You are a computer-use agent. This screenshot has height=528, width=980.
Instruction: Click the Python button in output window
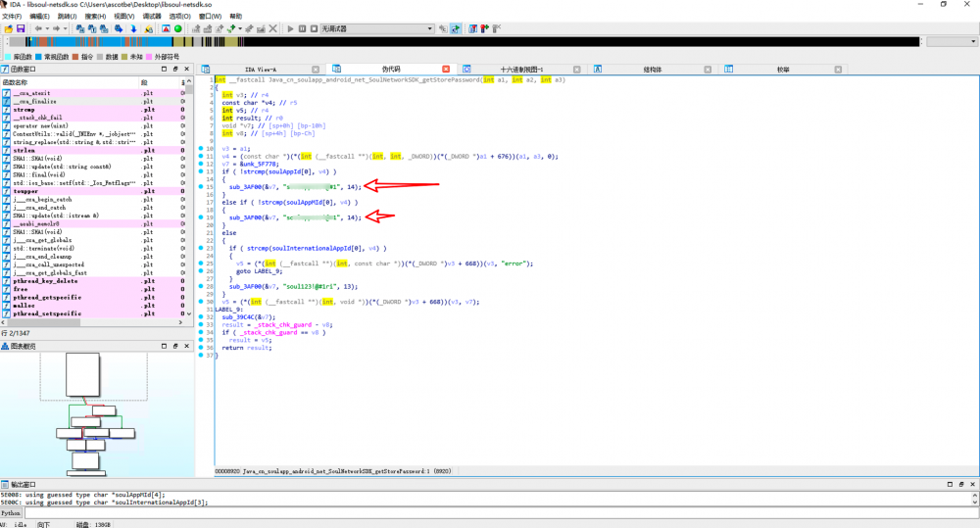(11, 512)
